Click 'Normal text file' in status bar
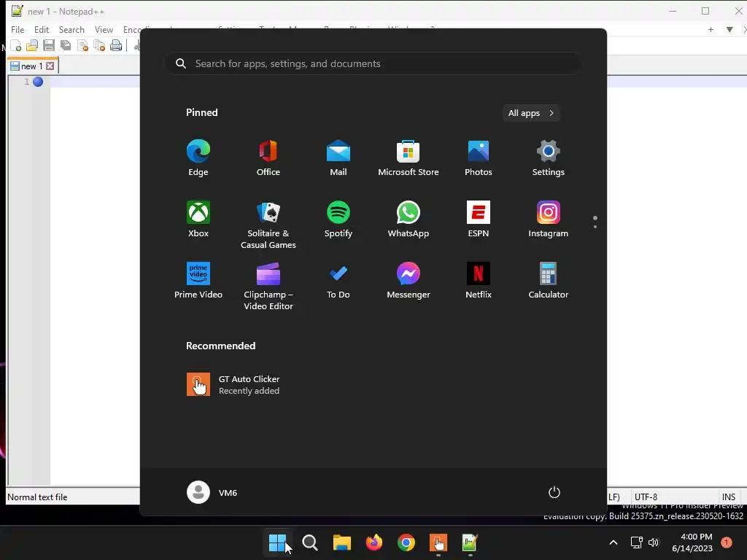 click(x=37, y=497)
